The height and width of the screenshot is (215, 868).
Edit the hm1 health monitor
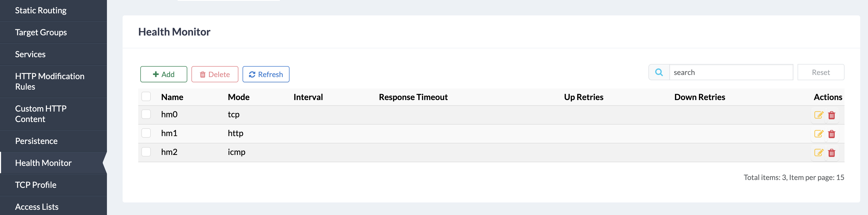point(818,134)
